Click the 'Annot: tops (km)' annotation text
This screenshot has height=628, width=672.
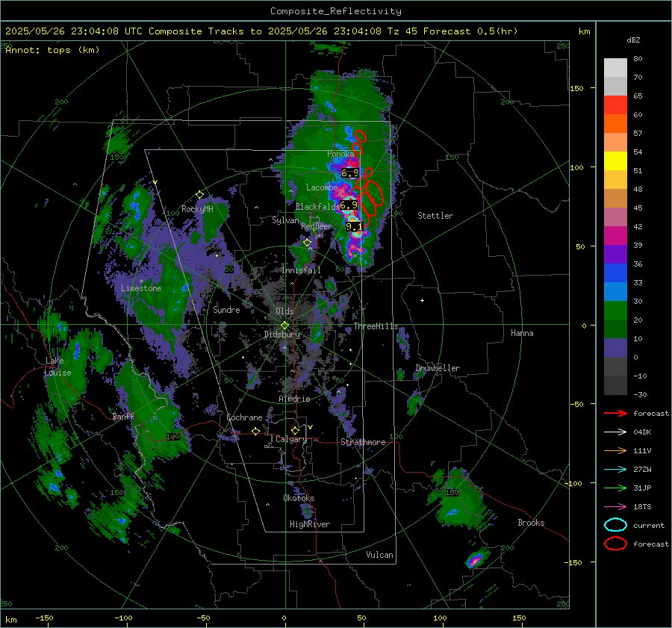(x=52, y=50)
